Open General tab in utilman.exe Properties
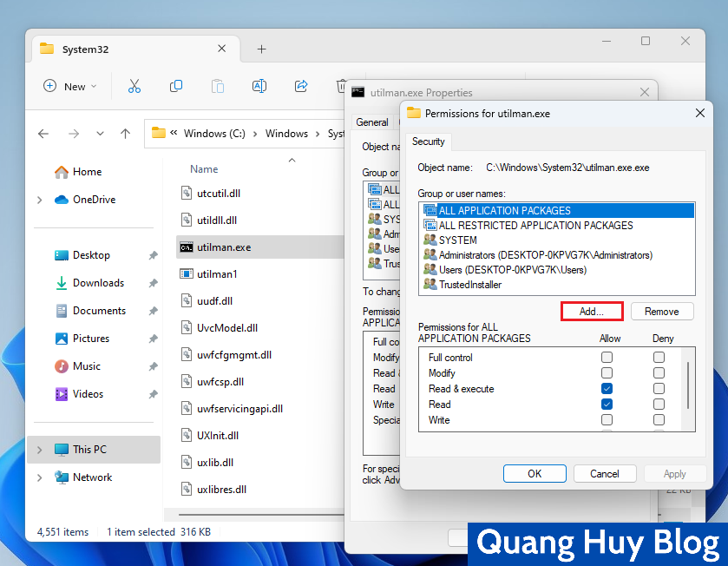The width and height of the screenshot is (728, 566). click(372, 122)
